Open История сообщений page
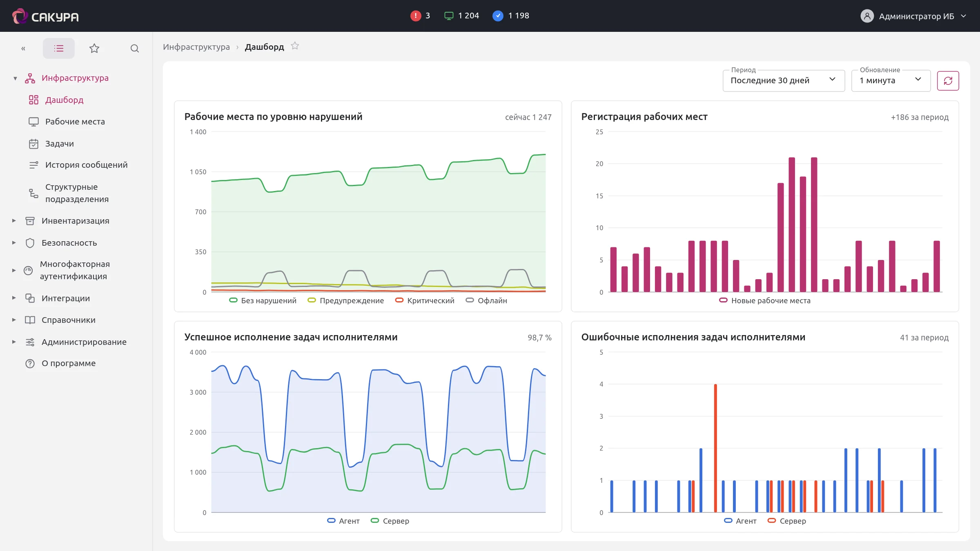The image size is (980, 551). point(87,165)
